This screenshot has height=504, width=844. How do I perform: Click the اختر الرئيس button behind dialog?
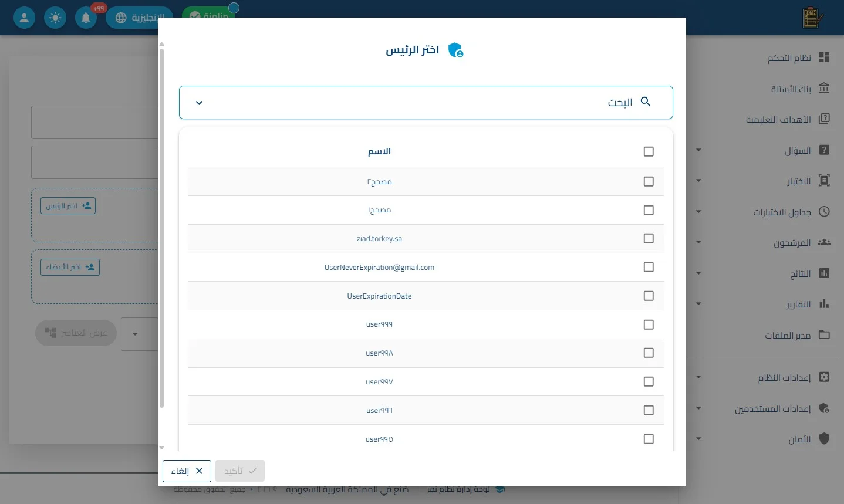68,206
